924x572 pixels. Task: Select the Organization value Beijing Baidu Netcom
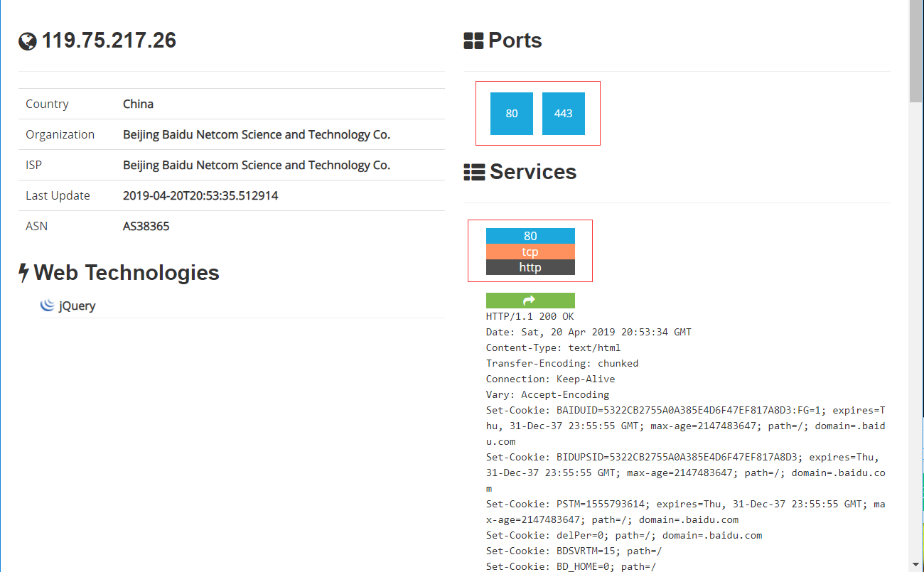[257, 134]
